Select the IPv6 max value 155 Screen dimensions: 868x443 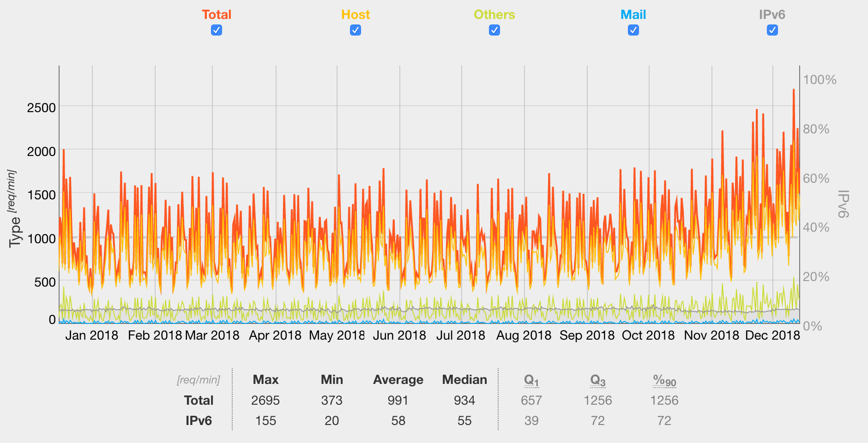point(265,420)
